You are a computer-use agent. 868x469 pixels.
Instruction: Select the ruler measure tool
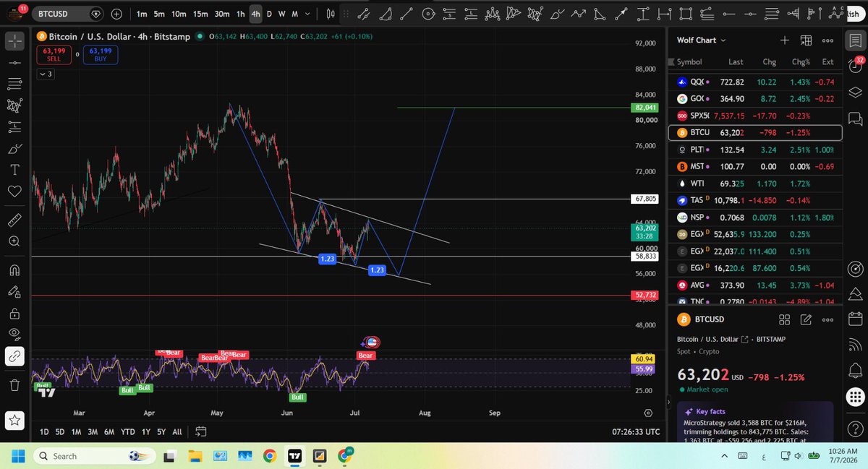(x=14, y=220)
